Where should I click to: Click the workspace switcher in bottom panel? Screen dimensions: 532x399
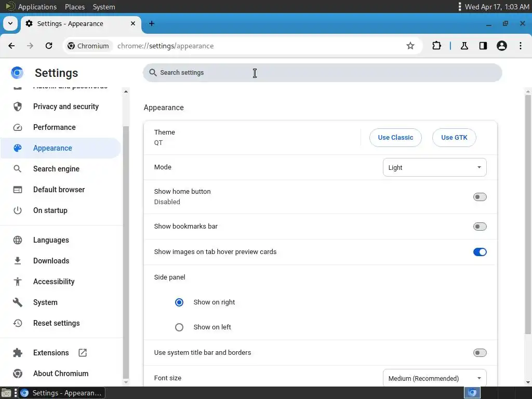[x=472, y=393]
